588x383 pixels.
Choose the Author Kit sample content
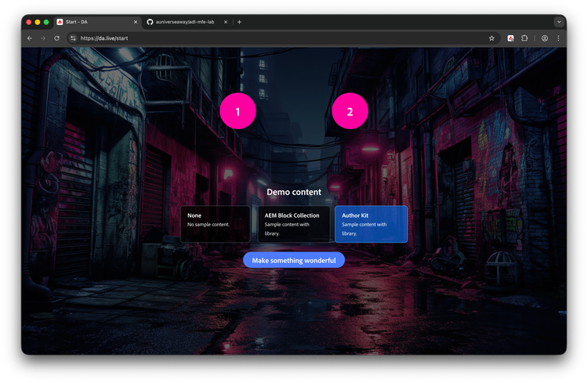coord(371,224)
